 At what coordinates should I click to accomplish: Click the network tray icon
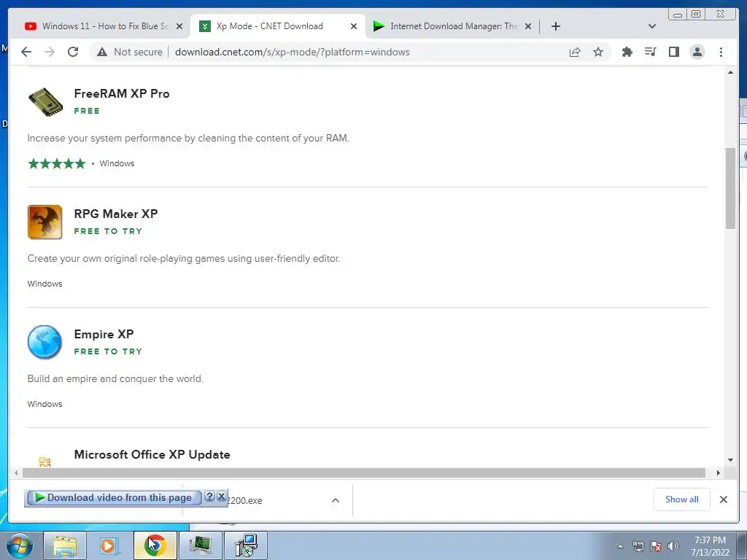pyautogui.click(x=638, y=546)
